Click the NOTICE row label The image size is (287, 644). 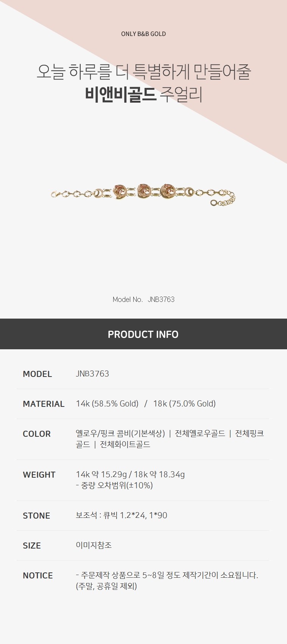click(38, 575)
